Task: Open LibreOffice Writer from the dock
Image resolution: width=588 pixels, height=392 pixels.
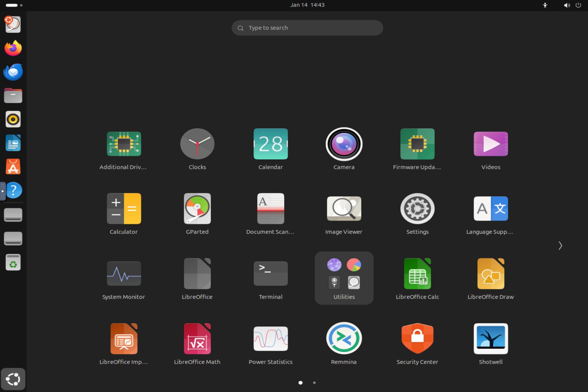Action: tap(13, 143)
